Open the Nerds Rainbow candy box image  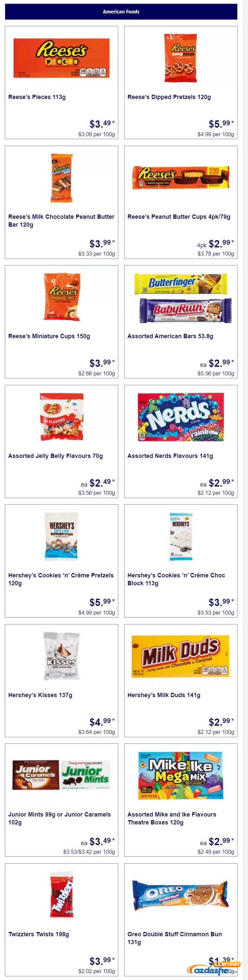[x=180, y=417]
